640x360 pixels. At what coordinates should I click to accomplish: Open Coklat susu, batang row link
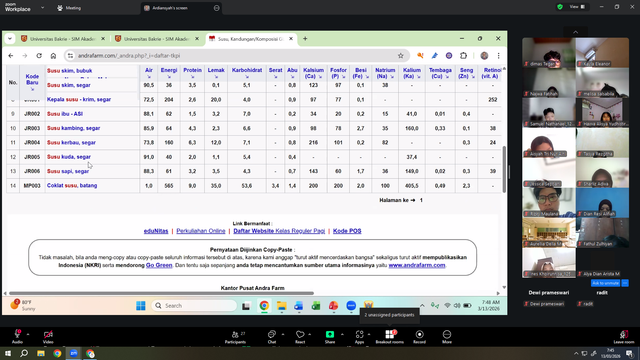click(72, 186)
